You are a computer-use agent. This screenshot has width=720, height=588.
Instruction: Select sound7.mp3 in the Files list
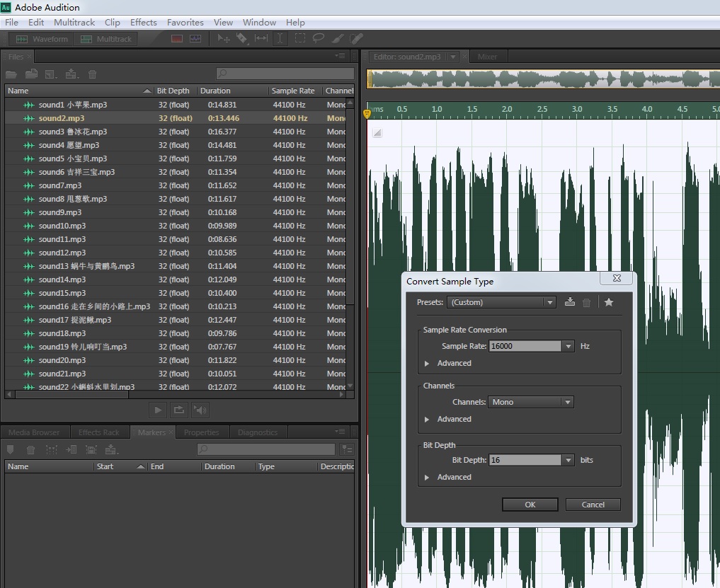[60, 185]
